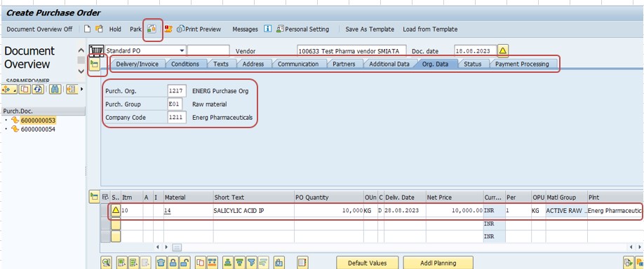Collapse the header section

[x=95, y=64]
